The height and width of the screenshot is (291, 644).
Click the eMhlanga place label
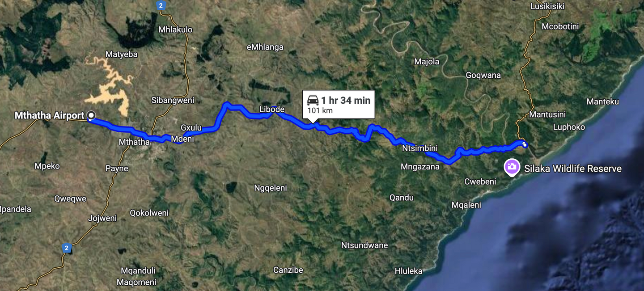[265, 47]
